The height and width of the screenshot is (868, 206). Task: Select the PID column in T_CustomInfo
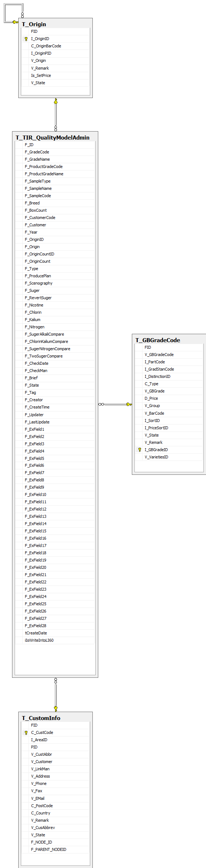pyautogui.click(x=55, y=747)
